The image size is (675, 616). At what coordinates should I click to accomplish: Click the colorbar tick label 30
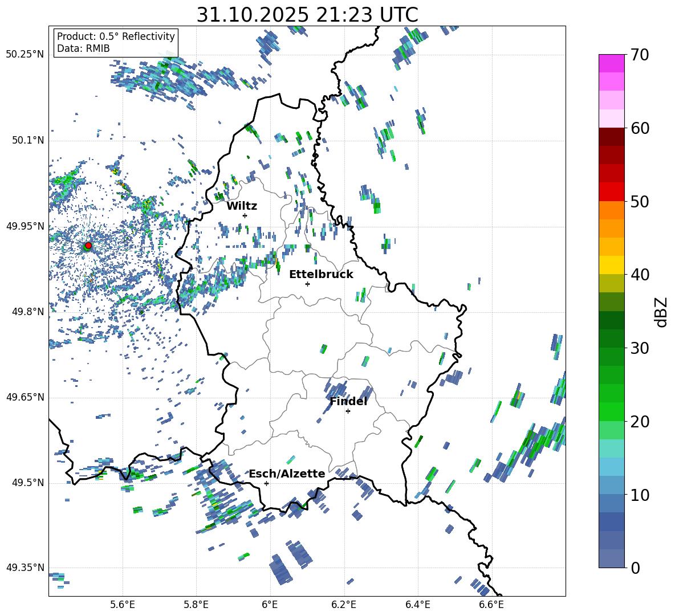click(x=640, y=348)
